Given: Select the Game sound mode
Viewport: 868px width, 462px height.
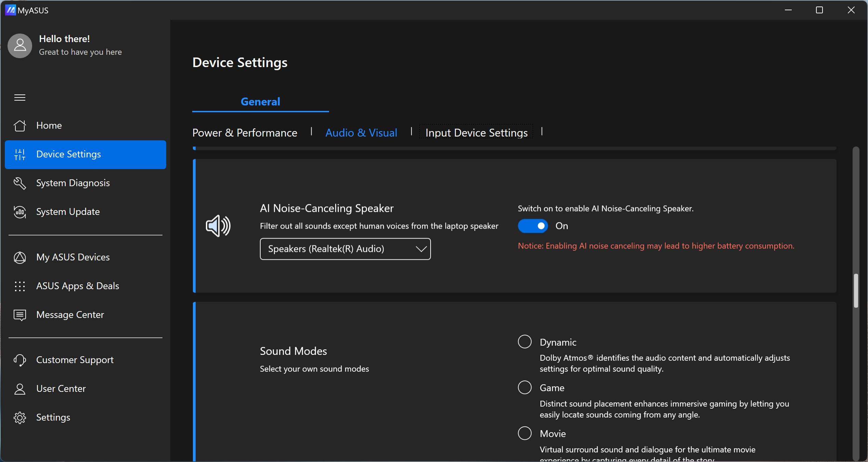Looking at the screenshot, I should click(525, 387).
